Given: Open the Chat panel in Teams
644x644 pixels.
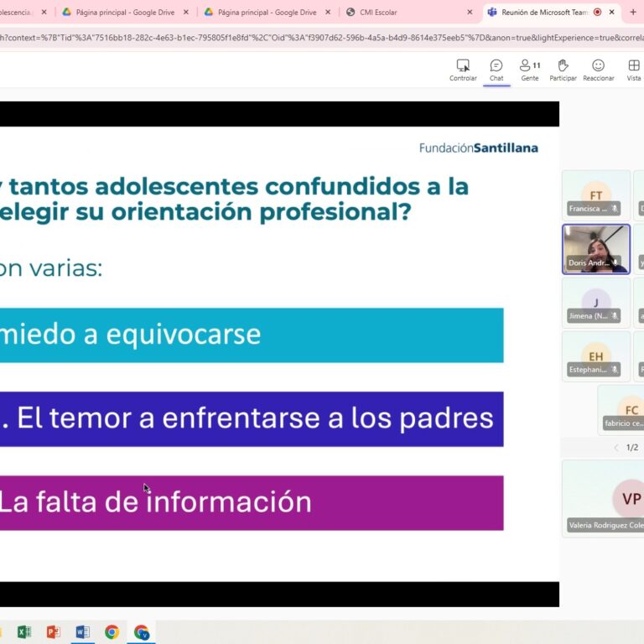Looking at the screenshot, I should point(496,70).
